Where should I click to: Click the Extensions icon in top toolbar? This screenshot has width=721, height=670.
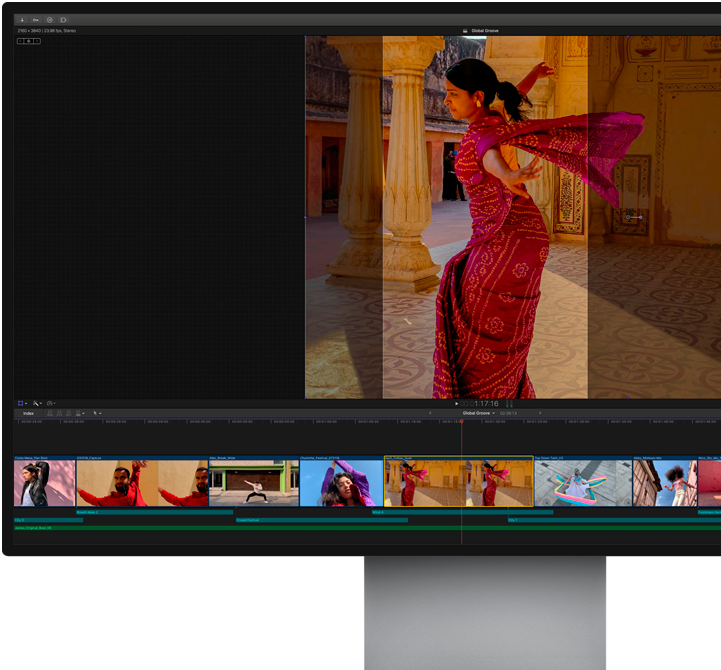[63, 20]
